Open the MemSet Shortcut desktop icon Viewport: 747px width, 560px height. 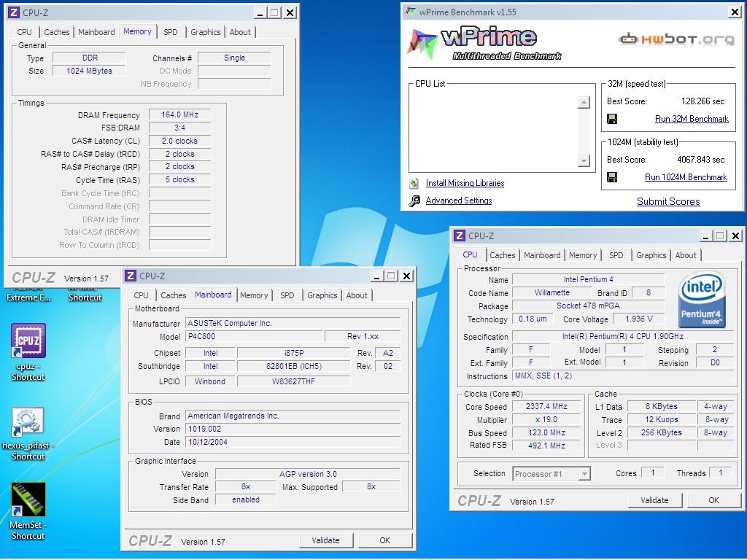click(x=28, y=511)
